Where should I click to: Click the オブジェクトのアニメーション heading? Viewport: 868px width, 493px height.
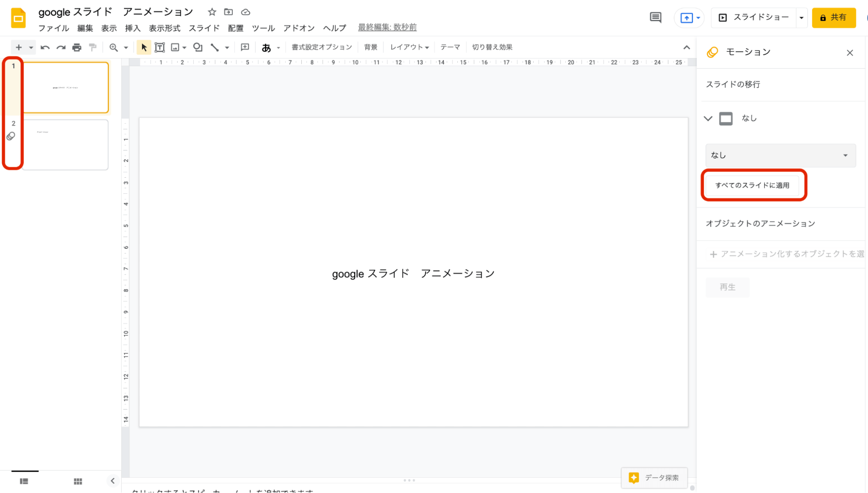coord(760,223)
